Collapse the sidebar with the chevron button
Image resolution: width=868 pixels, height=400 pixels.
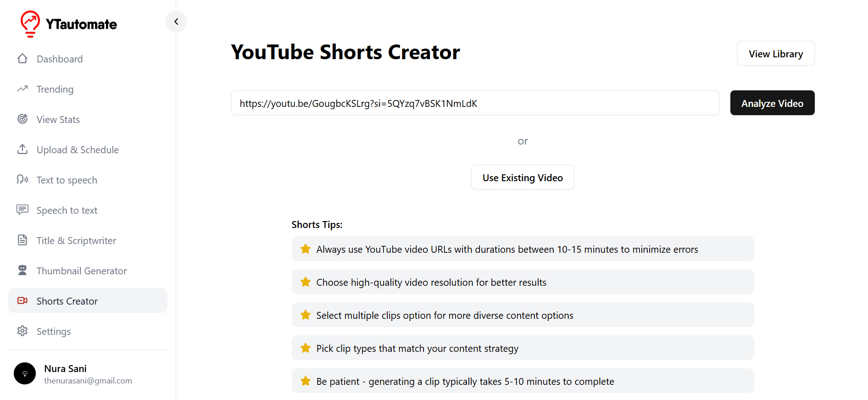pos(176,22)
